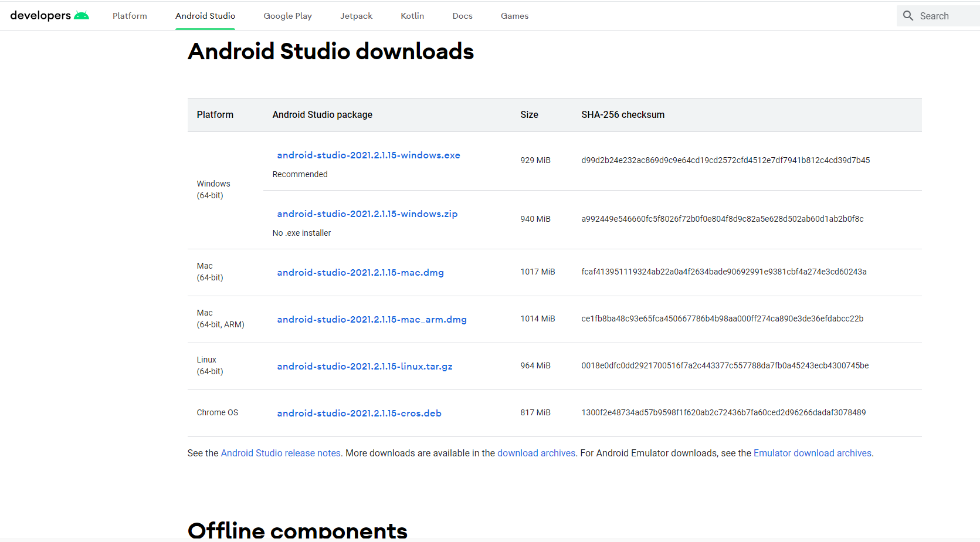This screenshot has width=980, height=542.
Task: Download the mac_arm.dmg package
Action: point(372,320)
